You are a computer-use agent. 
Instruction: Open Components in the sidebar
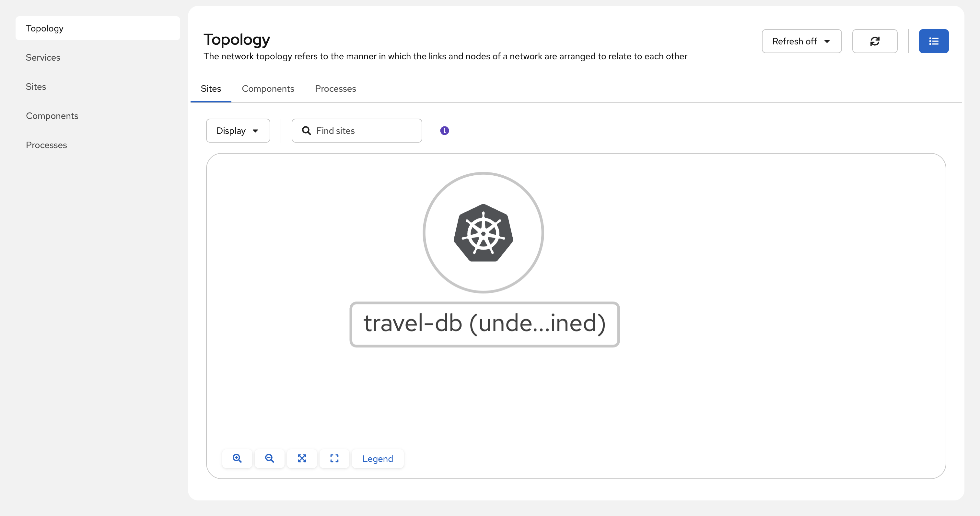[98, 116]
